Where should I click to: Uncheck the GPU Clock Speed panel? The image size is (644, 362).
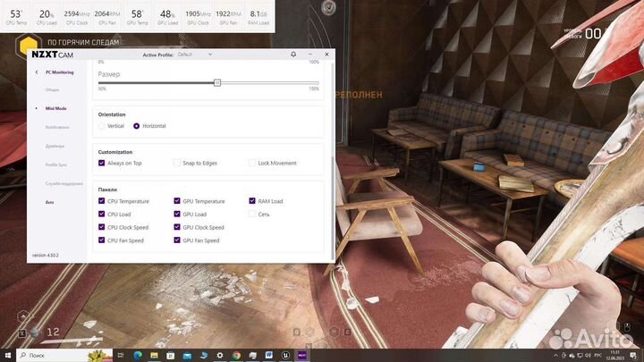pyautogui.click(x=177, y=227)
